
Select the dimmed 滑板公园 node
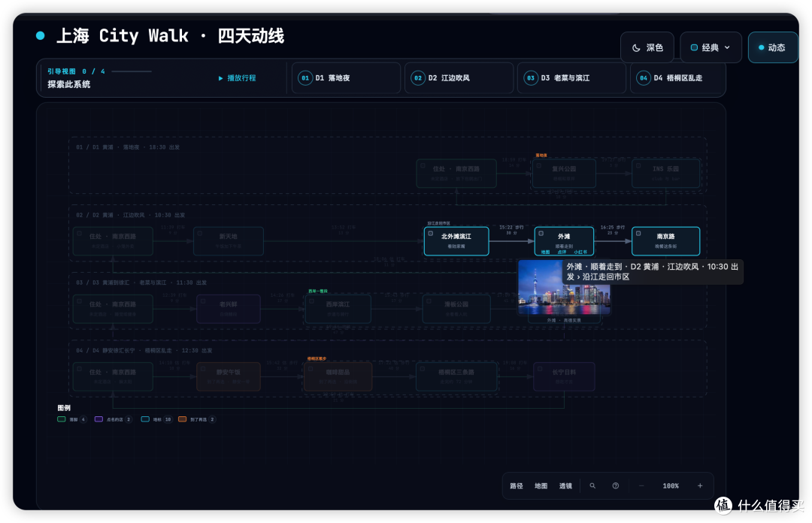pyautogui.click(x=456, y=309)
